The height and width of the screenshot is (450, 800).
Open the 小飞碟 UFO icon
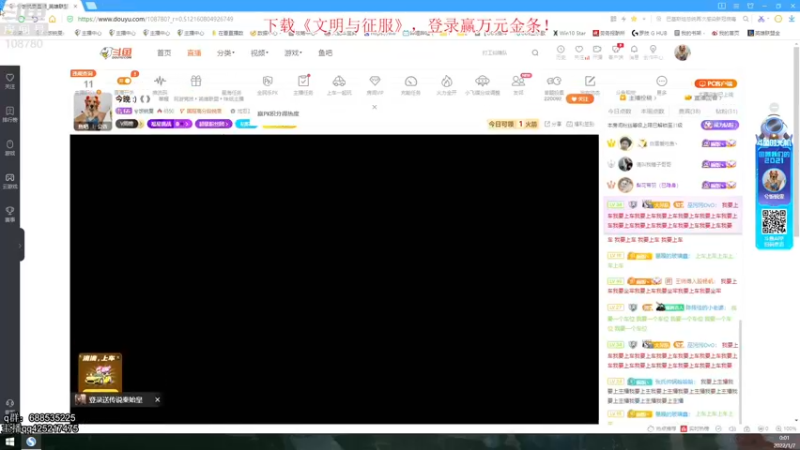[482, 81]
